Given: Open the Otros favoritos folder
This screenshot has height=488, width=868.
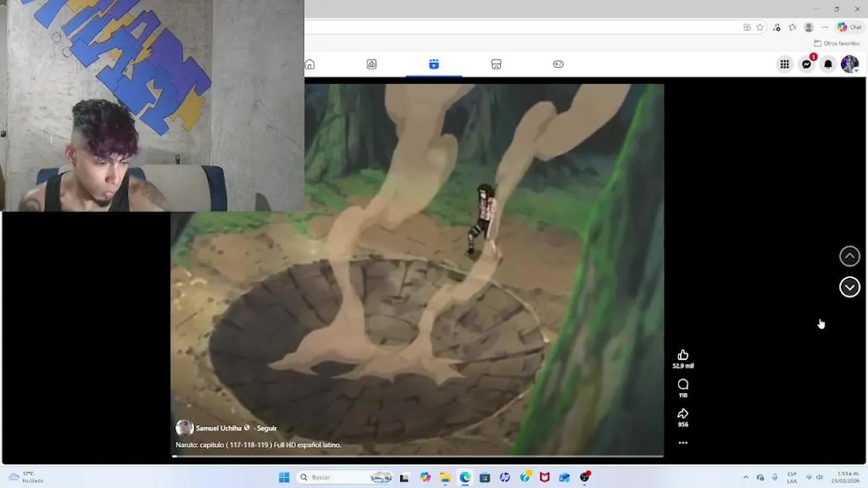Looking at the screenshot, I should 837,43.
